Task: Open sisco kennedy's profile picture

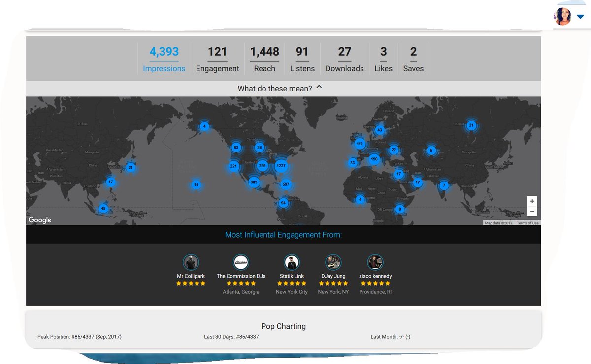Action: [375, 262]
